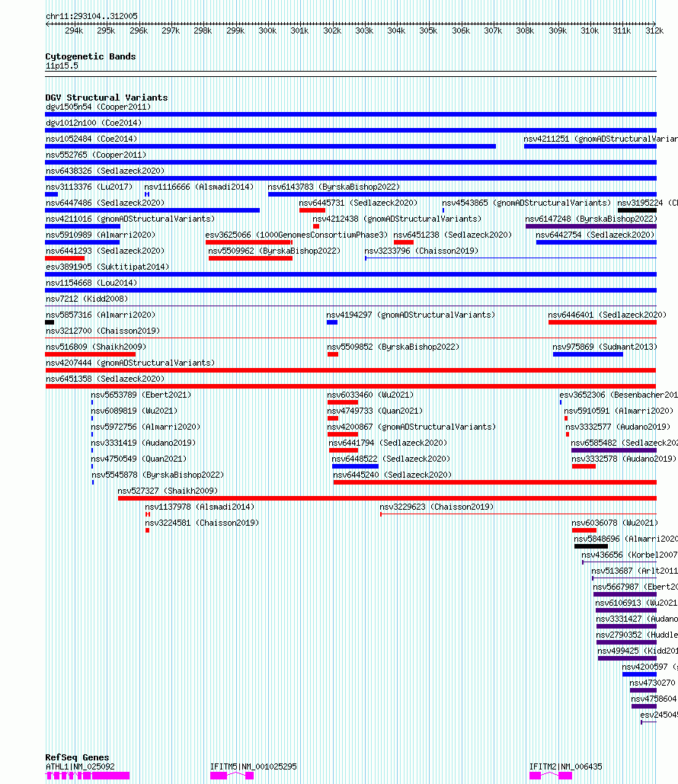Open nsv4207444 (gnomADStructuralVariants) entry

click(x=130, y=363)
